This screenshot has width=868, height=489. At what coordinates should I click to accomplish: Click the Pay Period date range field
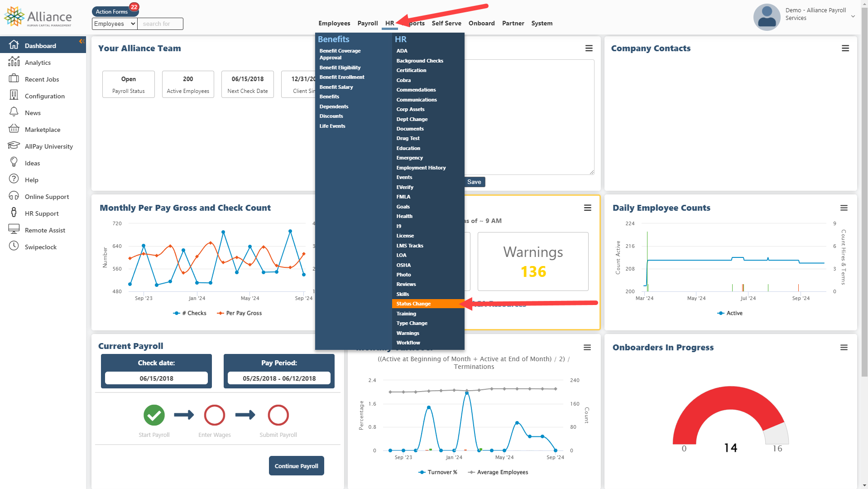point(279,378)
